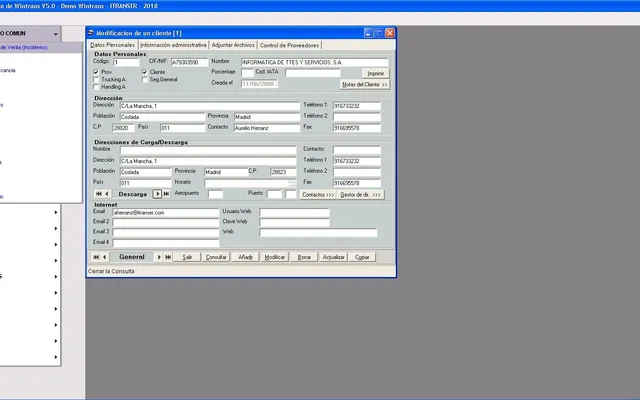Open the Contactos >>> button
This screenshot has width=640, height=400.
(x=318, y=195)
